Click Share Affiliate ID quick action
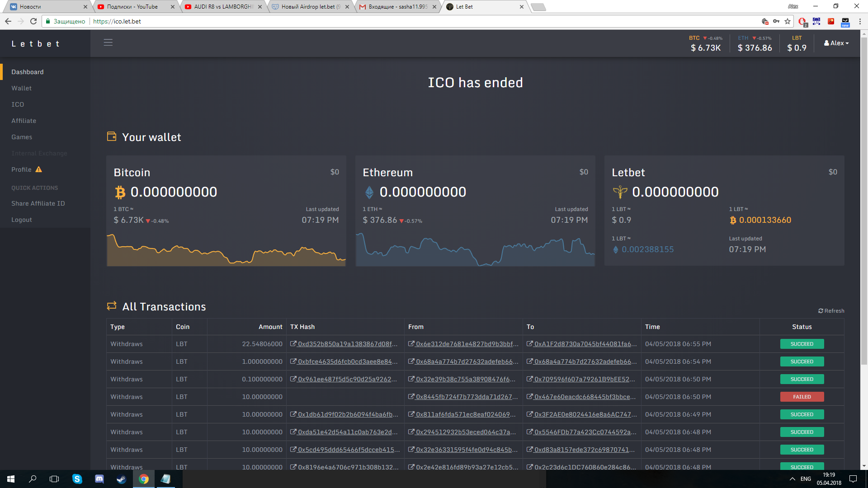This screenshot has height=488, width=868. tap(38, 203)
